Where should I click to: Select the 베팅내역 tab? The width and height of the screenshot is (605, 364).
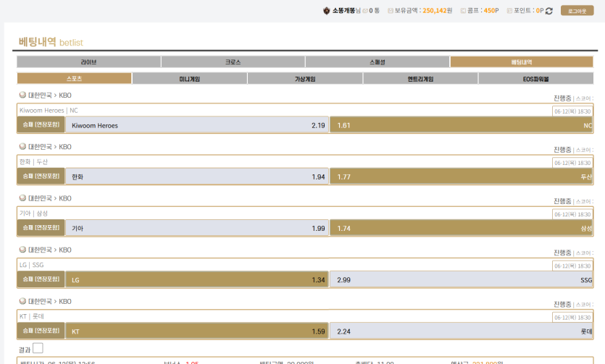point(522,62)
